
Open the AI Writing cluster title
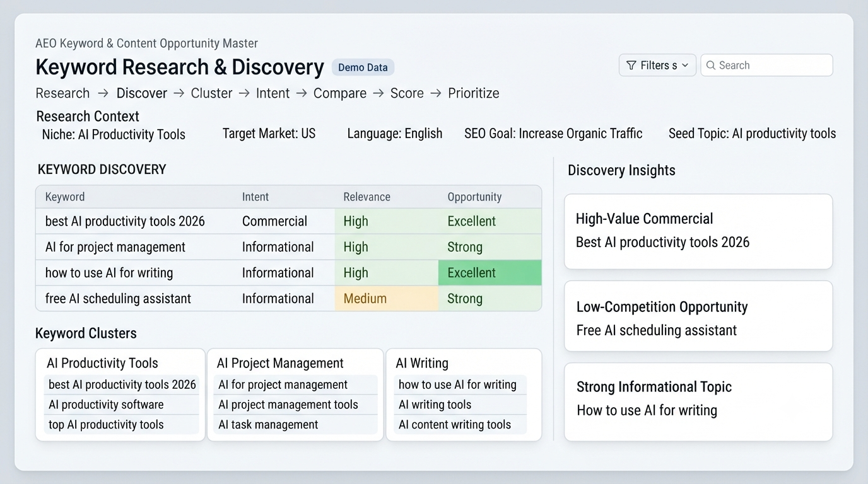coord(422,363)
